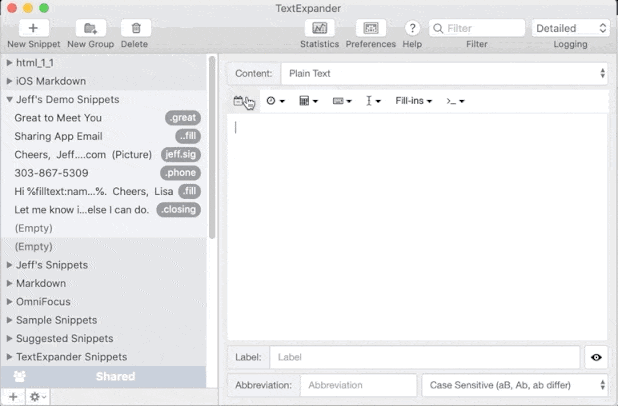Expand the Sample Snippets group
This screenshot has width=618, height=406.
coord(9,320)
